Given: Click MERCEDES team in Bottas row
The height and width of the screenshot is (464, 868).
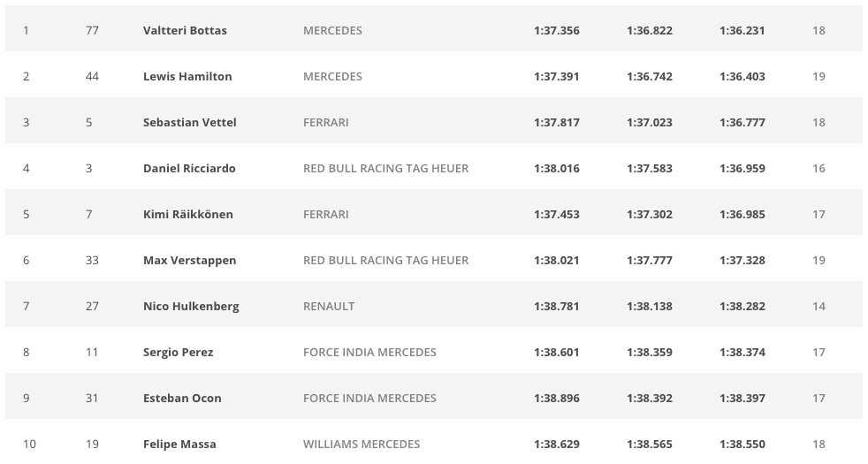Looking at the screenshot, I should (x=332, y=30).
